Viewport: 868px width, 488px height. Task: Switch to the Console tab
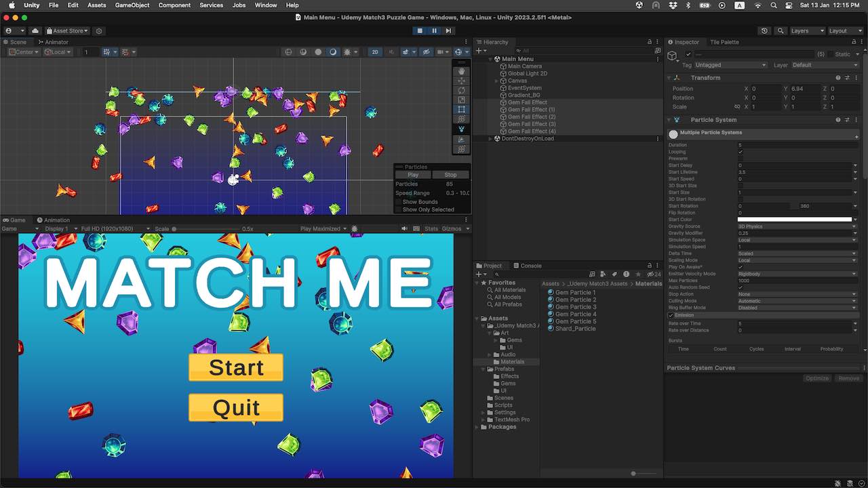[x=527, y=266]
